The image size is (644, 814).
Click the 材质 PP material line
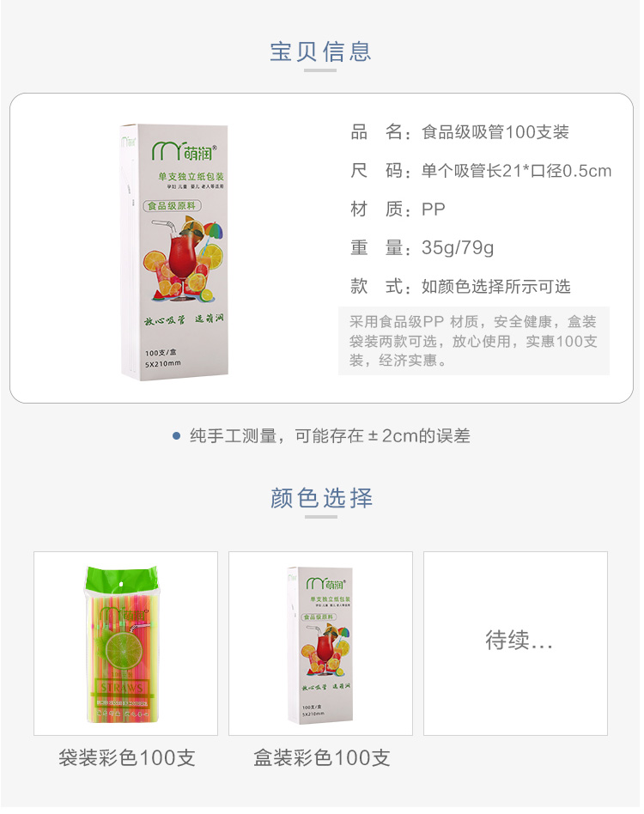tap(398, 209)
